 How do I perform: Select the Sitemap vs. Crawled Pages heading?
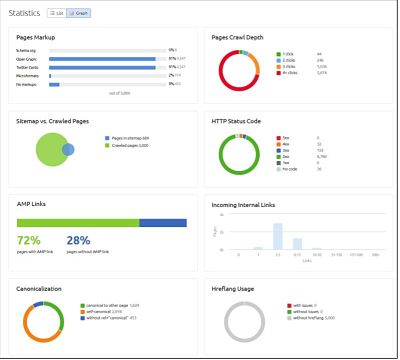click(x=53, y=121)
